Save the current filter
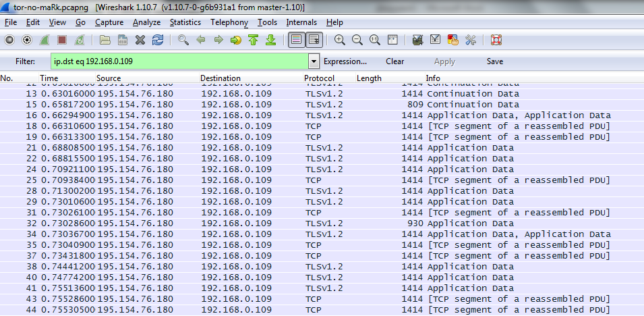This screenshot has height=316, width=644. [x=495, y=61]
